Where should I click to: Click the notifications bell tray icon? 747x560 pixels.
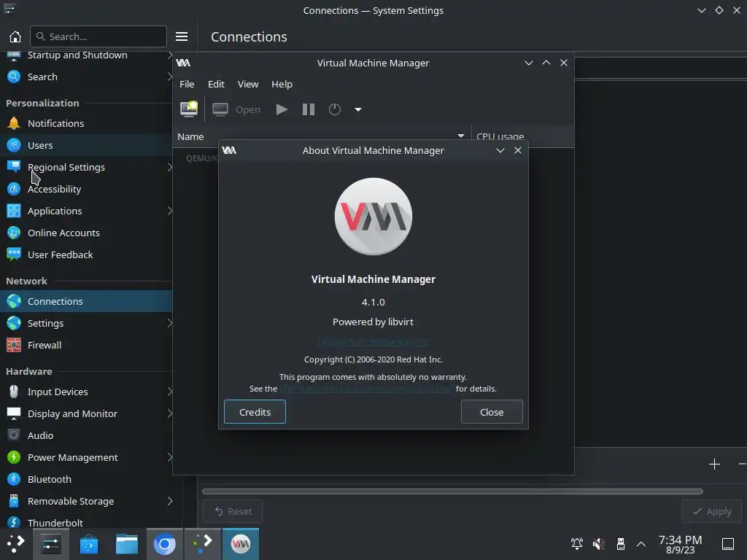click(577, 544)
